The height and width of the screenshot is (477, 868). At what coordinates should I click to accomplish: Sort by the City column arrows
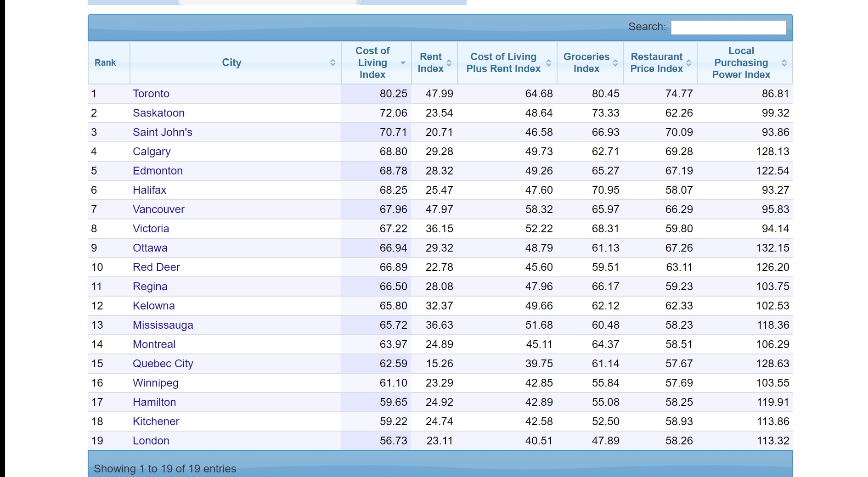(333, 63)
